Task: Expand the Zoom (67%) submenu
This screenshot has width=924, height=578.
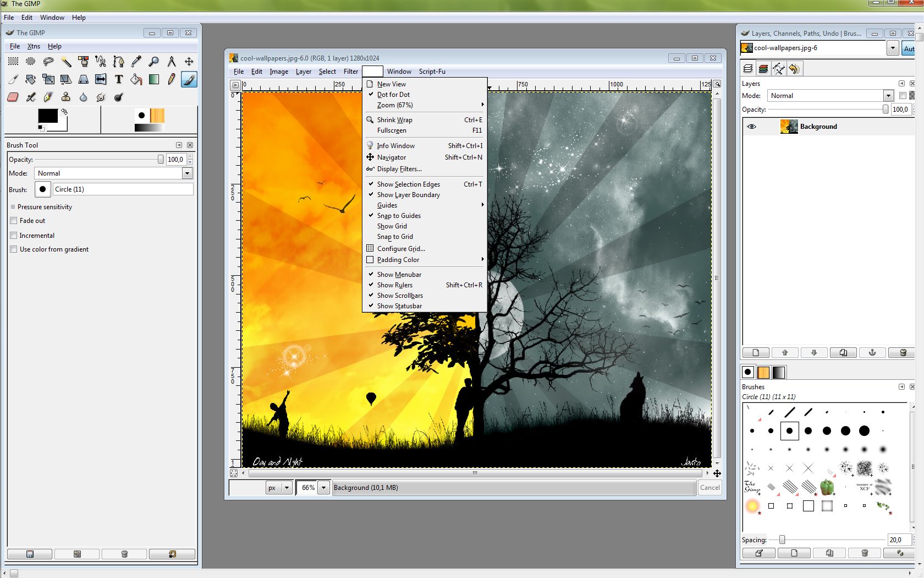Action: 425,105
